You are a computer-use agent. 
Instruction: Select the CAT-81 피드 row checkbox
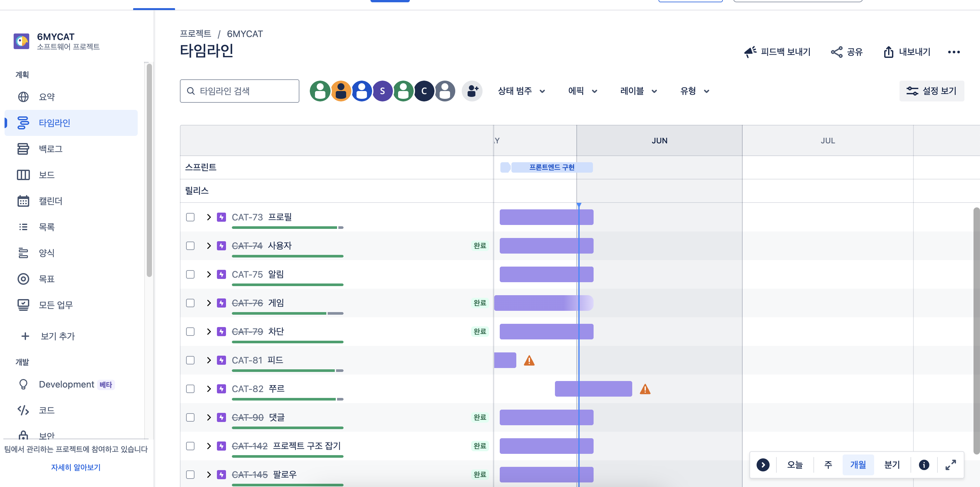(x=190, y=360)
